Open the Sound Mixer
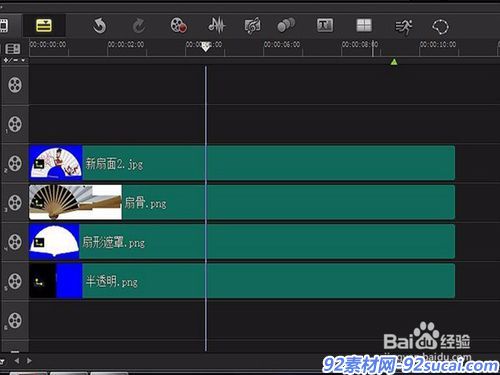 (217, 25)
